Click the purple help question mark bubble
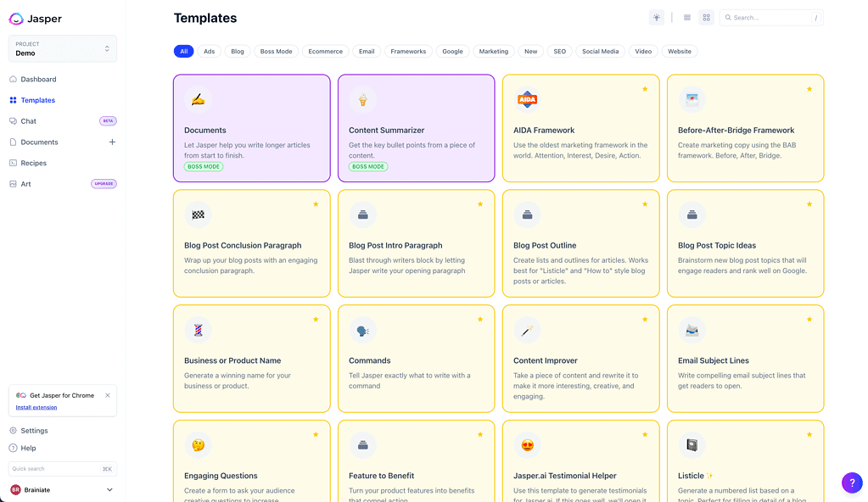Viewport: 868px width, 502px height. click(852, 482)
